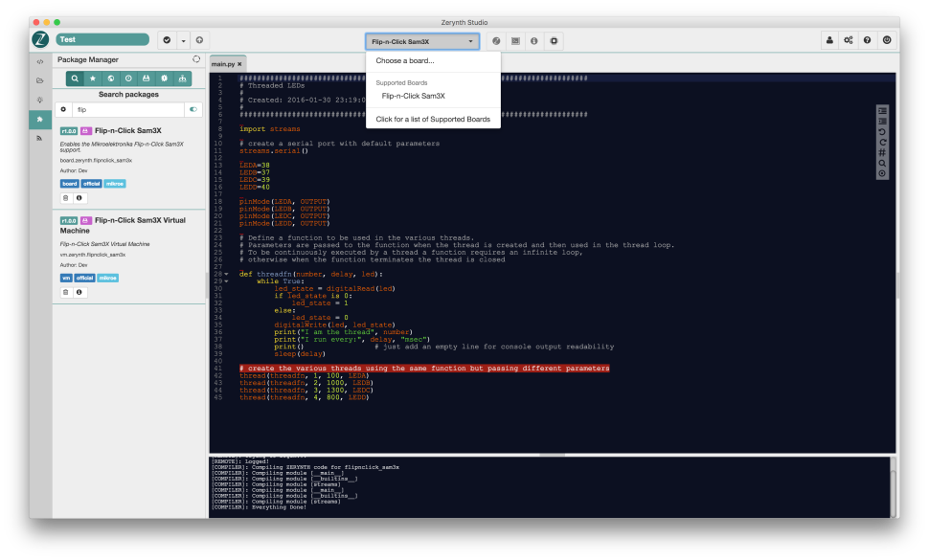
Task: Click the find magnifier in editor tools
Action: [882, 164]
